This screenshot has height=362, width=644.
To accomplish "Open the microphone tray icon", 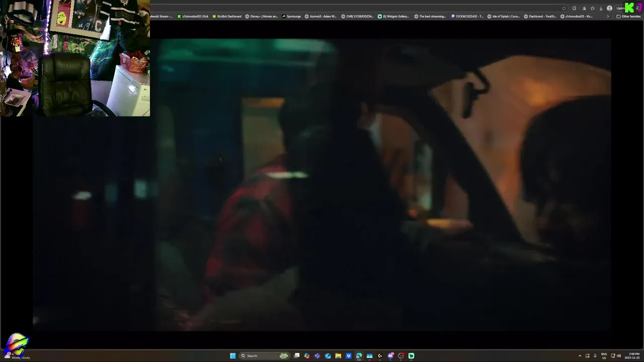I will pyautogui.click(x=595, y=356).
